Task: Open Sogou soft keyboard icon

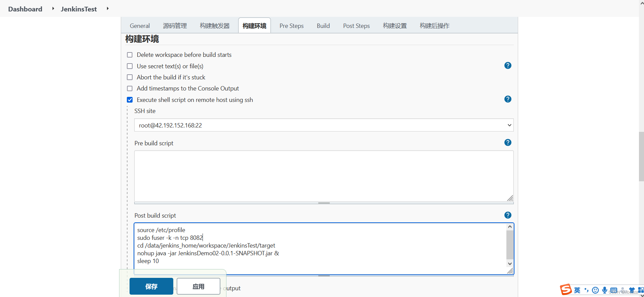Action: click(613, 290)
